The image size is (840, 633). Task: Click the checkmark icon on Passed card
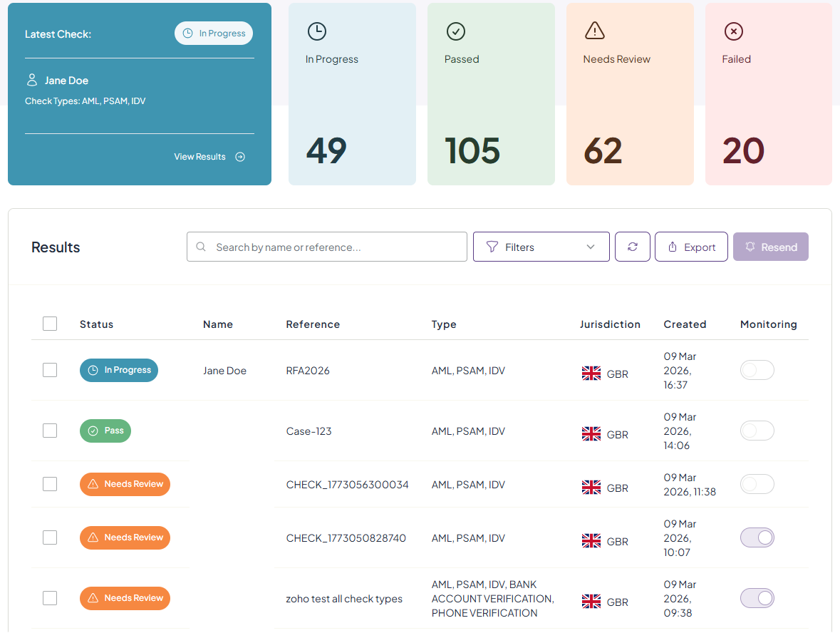pos(455,31)
